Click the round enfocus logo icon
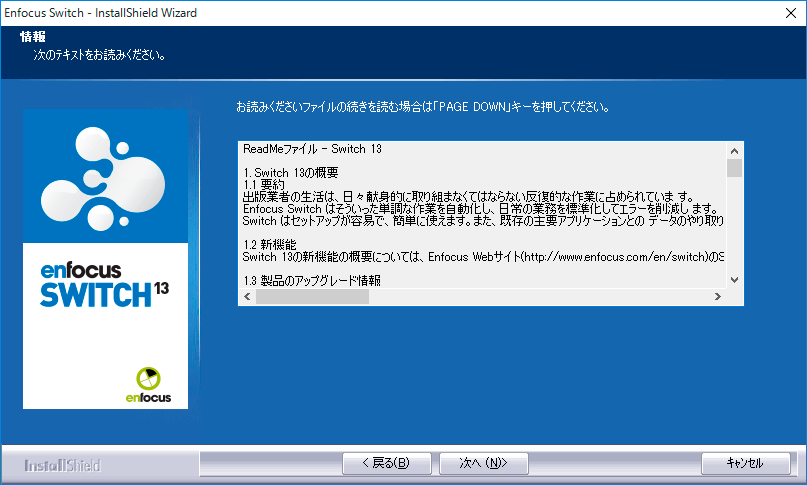Screen dimensions: 807x485 [148, 378]
